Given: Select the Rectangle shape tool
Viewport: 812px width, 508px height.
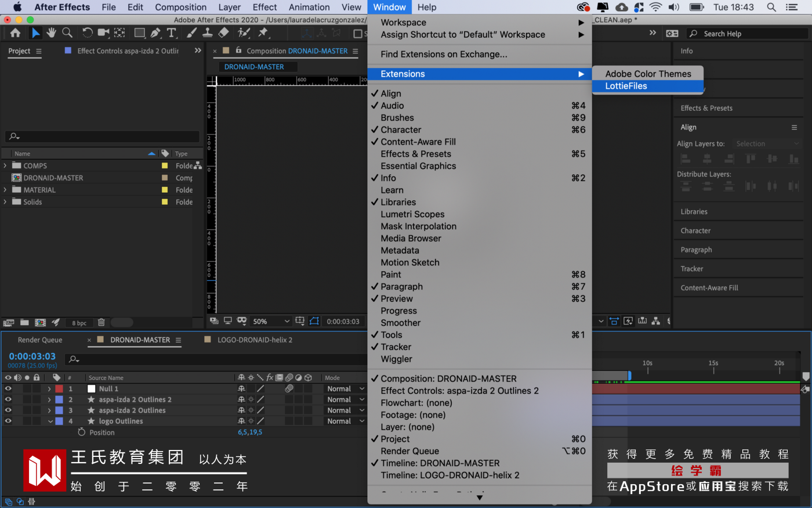Looking at the screenshot, I should coord(140,33).
